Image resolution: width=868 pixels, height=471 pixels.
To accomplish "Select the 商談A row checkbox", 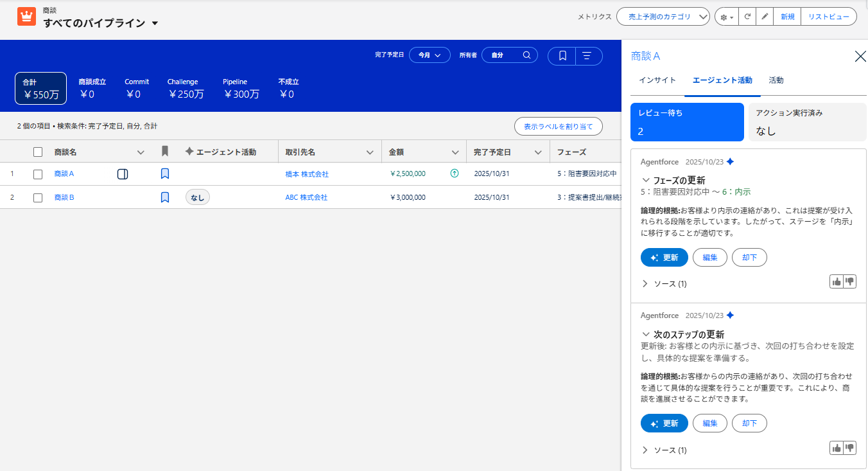I will point(38,174).
